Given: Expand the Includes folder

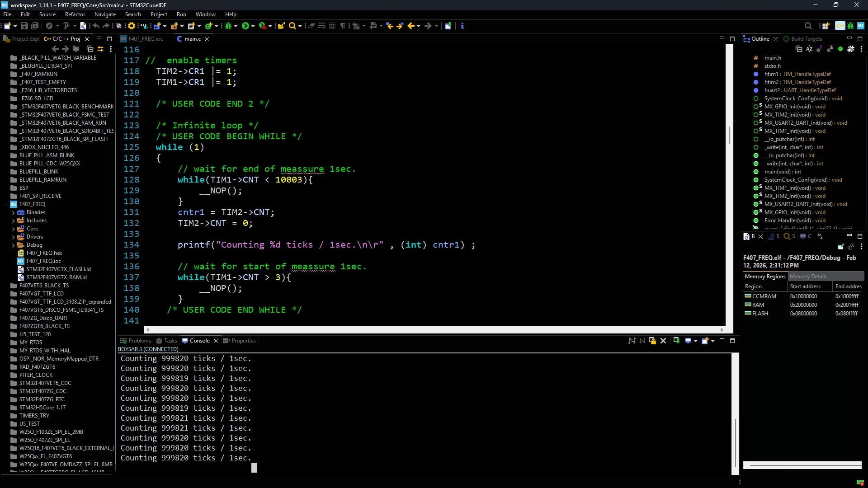Looking at the screenshot, I should [13, 221].
